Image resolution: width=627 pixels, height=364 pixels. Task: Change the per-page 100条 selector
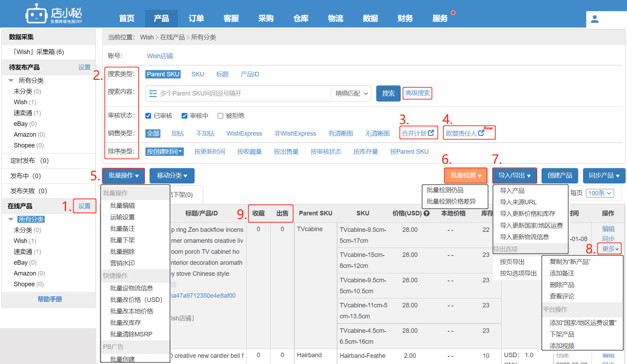[600, 193]
